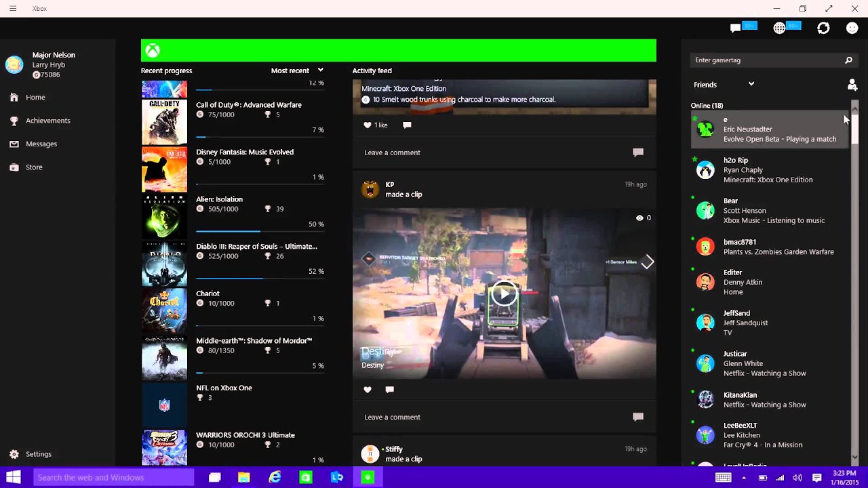This screenshot has width=868, height=488.
Task: Open Chariot game thumbnail
Action: pos(164,310)
